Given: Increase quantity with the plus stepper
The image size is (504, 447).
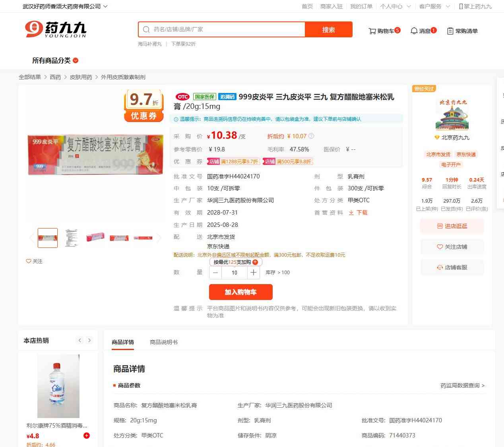Looking at the screenshot, I should pyautogui.click(x=254, y=273).
